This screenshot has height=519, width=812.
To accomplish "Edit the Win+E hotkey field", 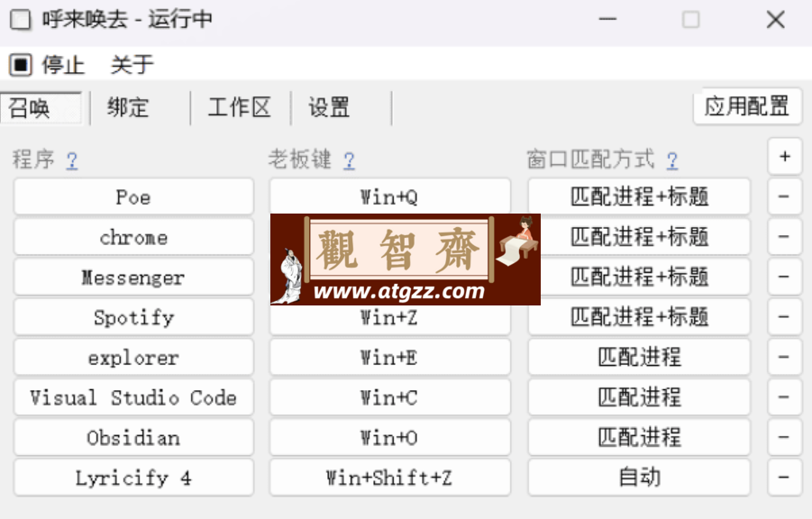I will click(390, 357).
